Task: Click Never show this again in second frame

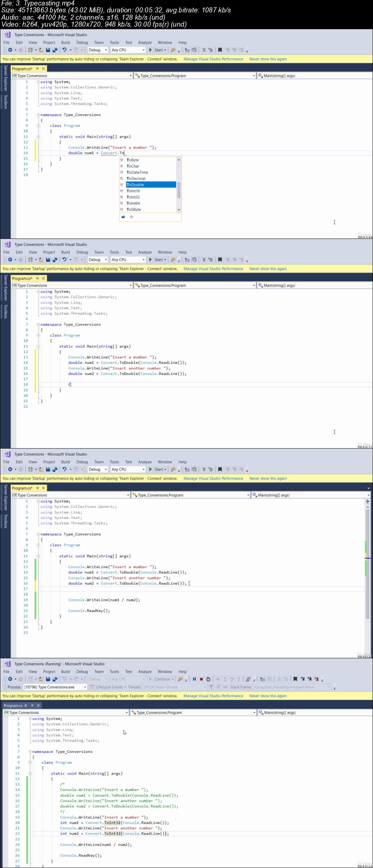Action: [268, 269]
